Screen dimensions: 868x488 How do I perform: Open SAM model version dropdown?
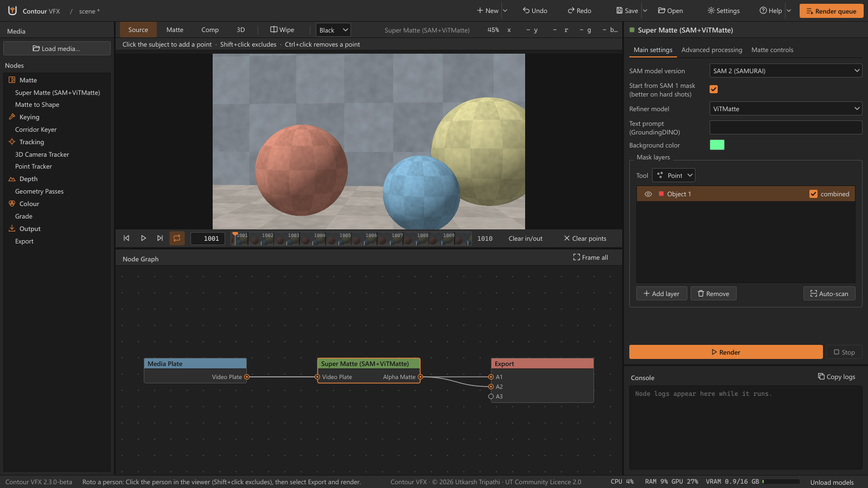[x=786, y=71]
